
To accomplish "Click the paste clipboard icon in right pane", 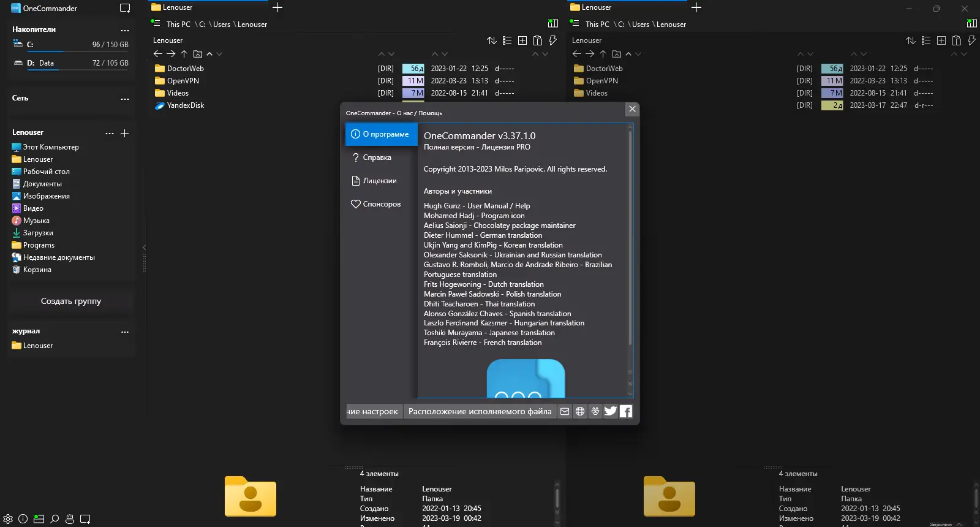I will [957, 40].
